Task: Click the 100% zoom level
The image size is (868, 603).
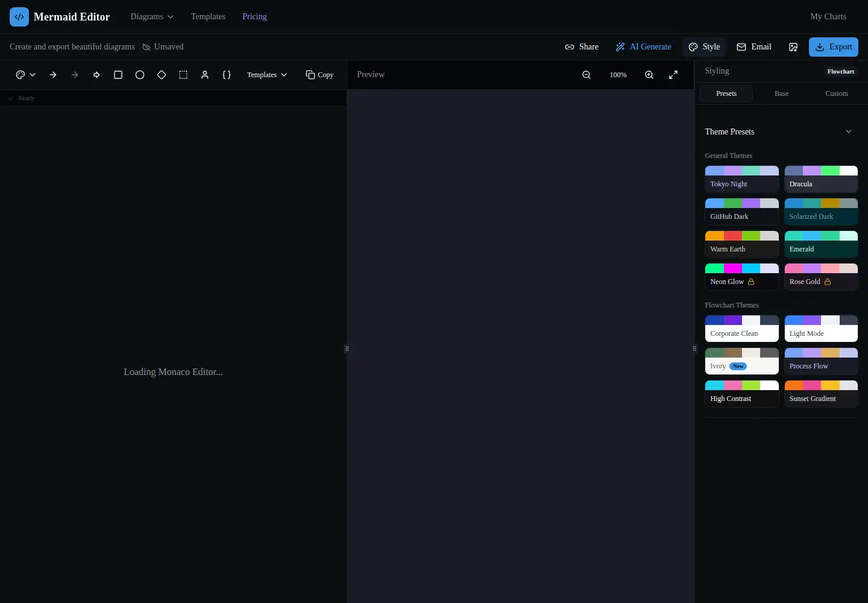Action: tap(618, 75)
